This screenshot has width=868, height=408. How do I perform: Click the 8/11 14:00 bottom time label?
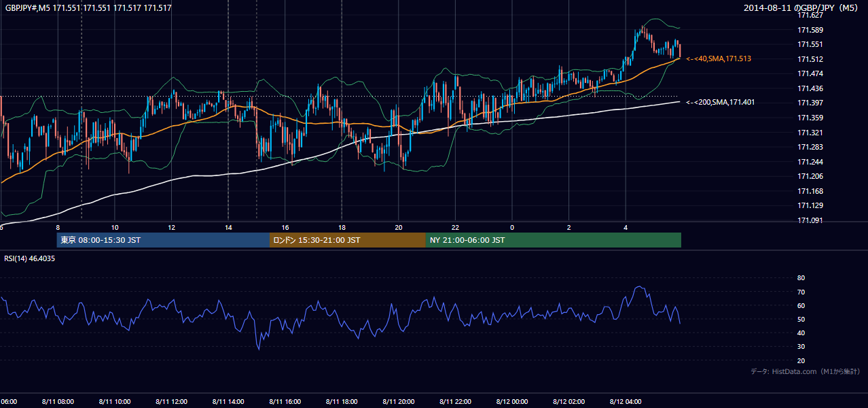click(228, 402)
